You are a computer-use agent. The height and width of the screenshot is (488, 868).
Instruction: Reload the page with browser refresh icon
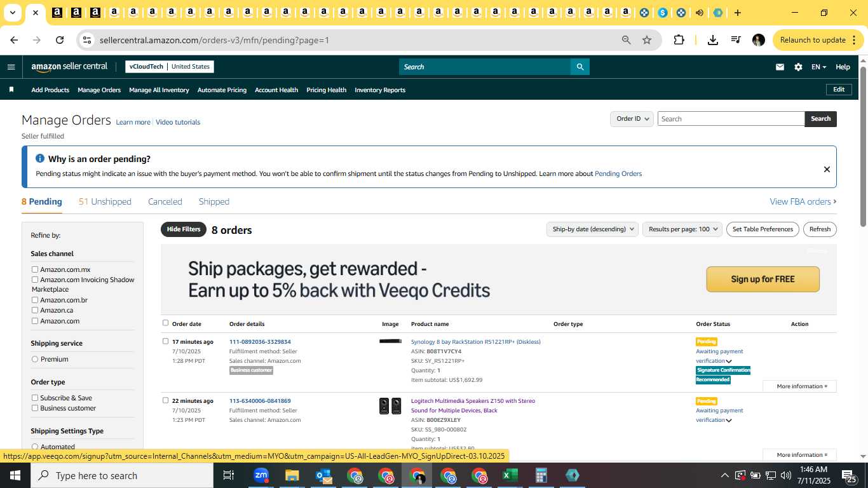click(x=60, y=40)
